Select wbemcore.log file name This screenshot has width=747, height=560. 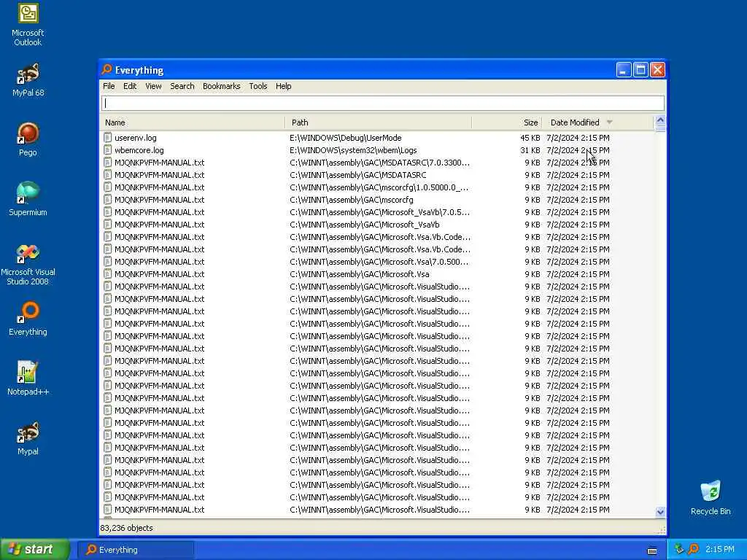139,150
